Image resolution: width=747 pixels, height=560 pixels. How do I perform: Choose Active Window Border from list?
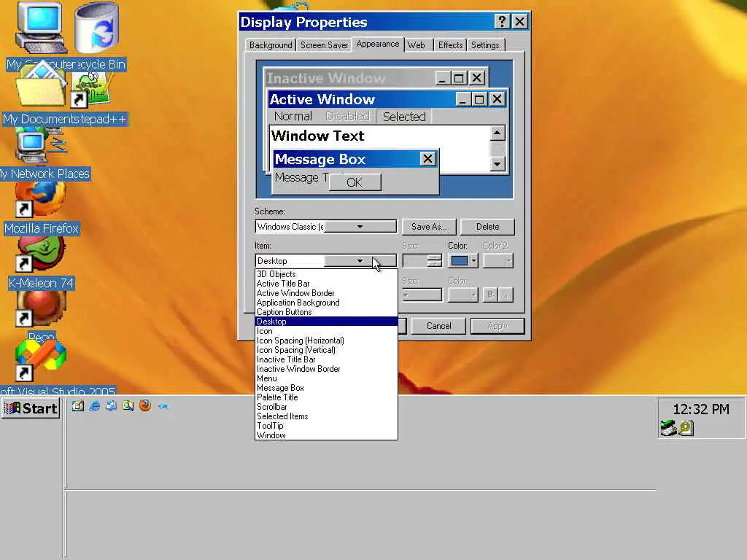(x=326, y=293)
